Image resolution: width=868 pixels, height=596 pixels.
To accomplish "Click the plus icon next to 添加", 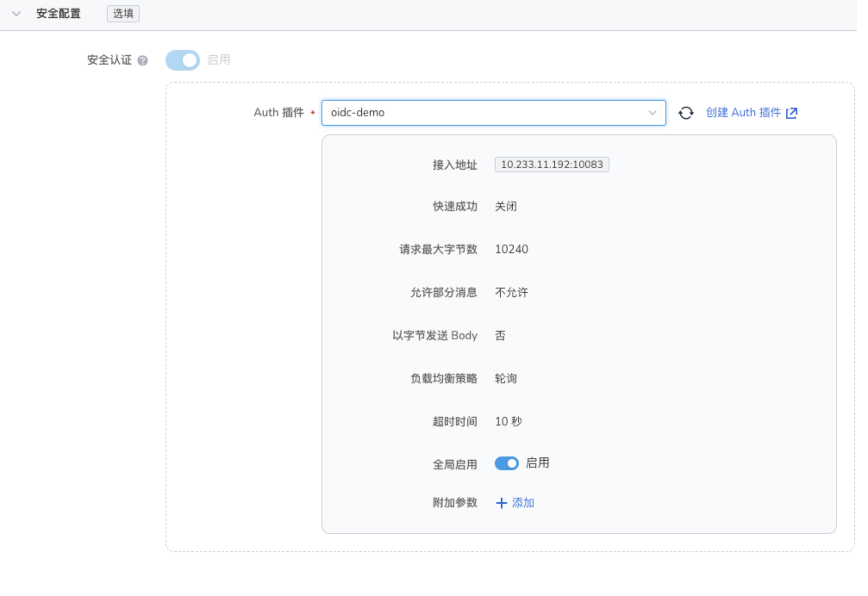I will [x=501, y=503].
